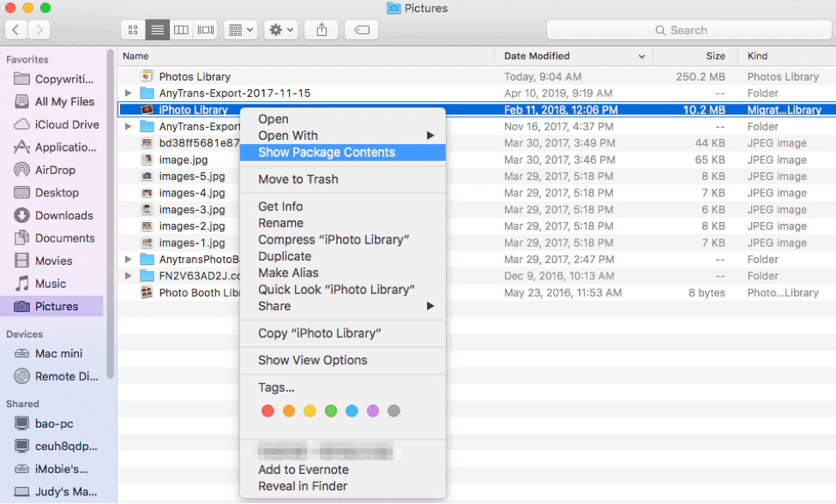Image resolution: width=836 pixels, height=504 pixels.
Task: Choose Copy "iPhoto Library"
Action: (x=342, y=333)
